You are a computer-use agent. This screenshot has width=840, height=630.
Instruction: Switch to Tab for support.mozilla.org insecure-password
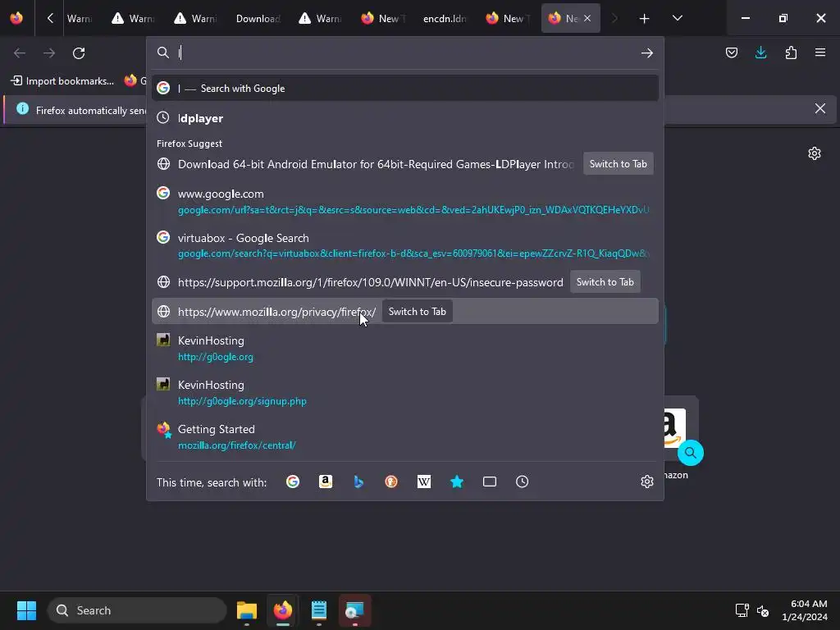coord(605,282)
